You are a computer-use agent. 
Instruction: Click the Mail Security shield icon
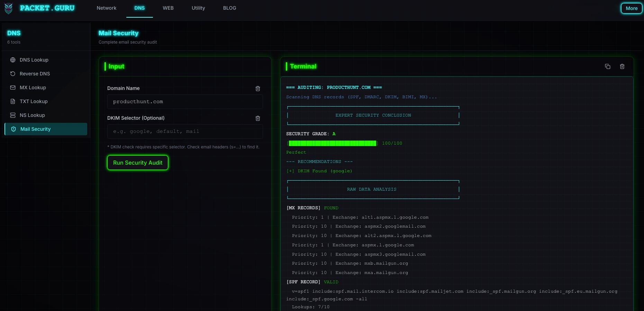13,129
